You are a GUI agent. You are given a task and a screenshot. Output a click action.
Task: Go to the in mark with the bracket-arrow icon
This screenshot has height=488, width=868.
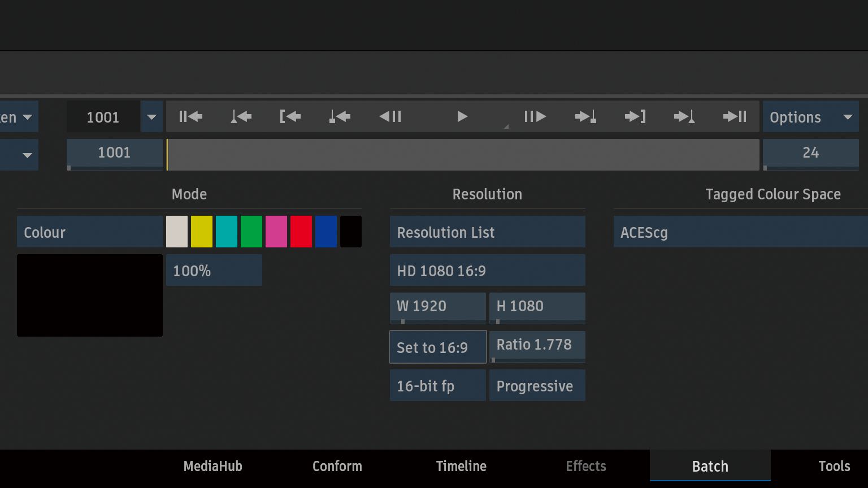click(x=290, y=116)
